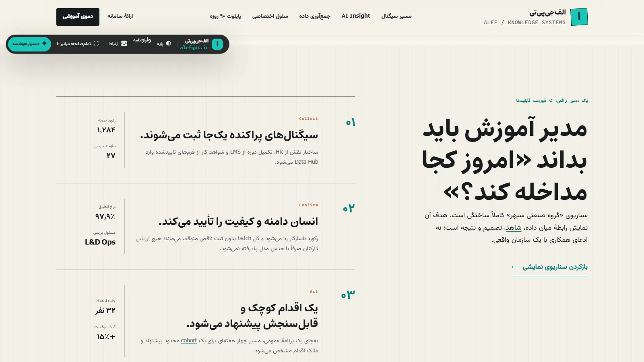Screen dimensions: 644x362
Task: Click the main heading مدیر آموزش باید بداند
Action: click(505, 160)
